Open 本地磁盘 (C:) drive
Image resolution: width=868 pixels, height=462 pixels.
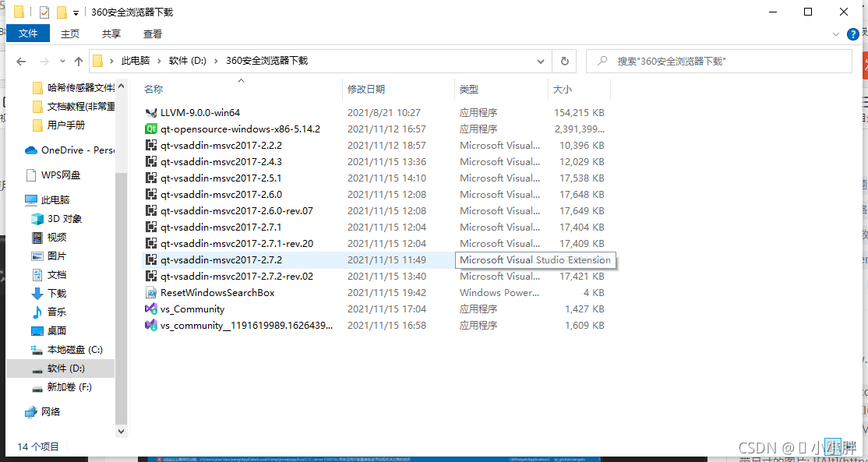67,350
